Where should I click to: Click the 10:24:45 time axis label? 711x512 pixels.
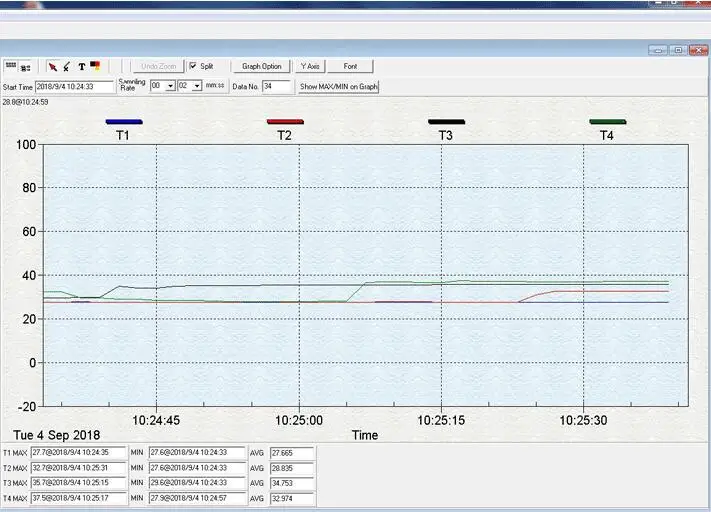pos(156,420)
